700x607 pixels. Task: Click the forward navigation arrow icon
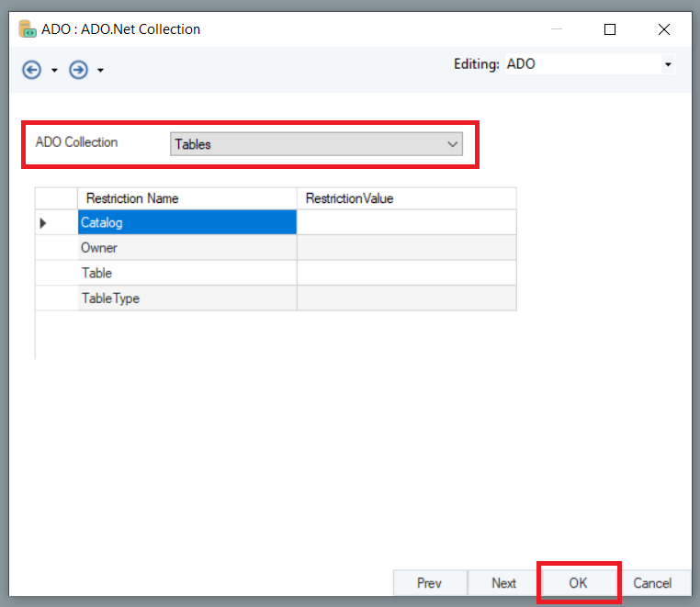tap(79, 70)
